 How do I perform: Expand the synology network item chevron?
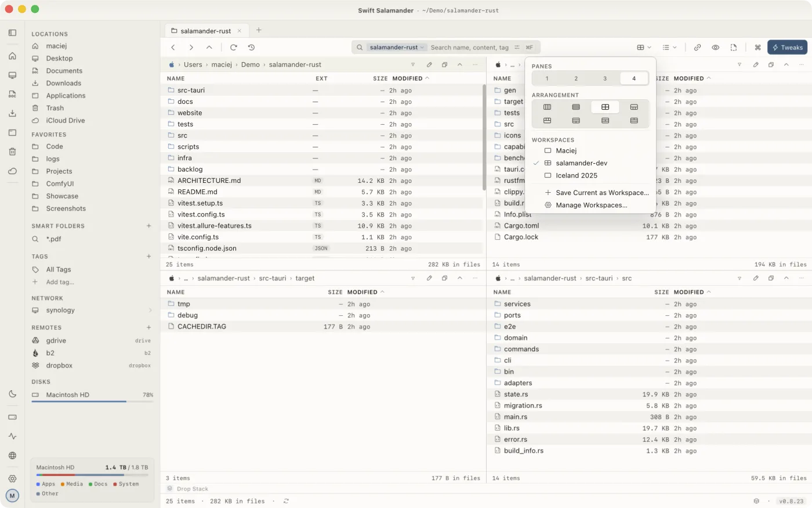pyautogui.click(x=150, y=310)
